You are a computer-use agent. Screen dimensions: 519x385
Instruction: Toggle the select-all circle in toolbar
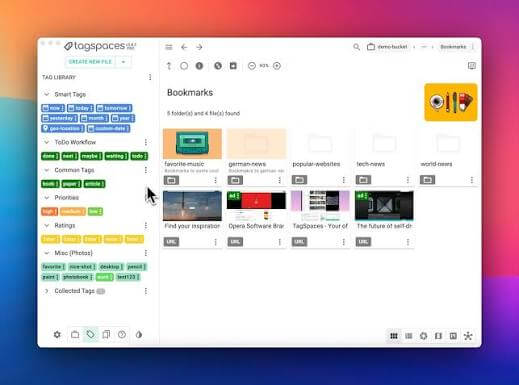[x=184, y=66]
